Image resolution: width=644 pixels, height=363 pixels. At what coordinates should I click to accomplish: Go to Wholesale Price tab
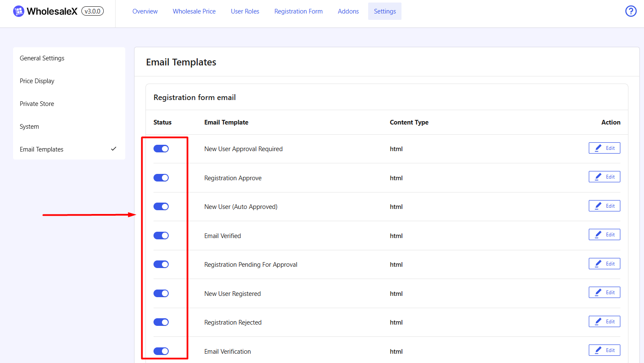(x=194, y=11)
